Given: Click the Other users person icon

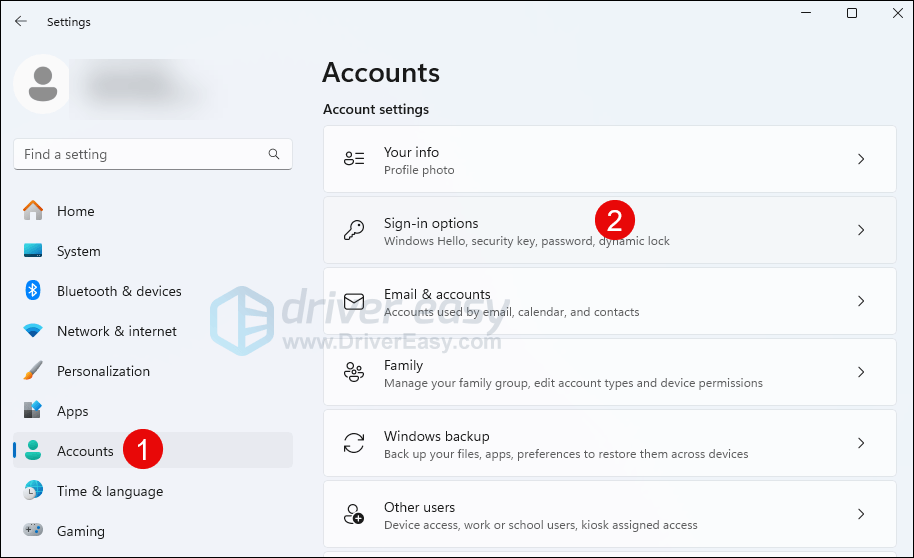Looking at the screenshot, I should (354, 515).
